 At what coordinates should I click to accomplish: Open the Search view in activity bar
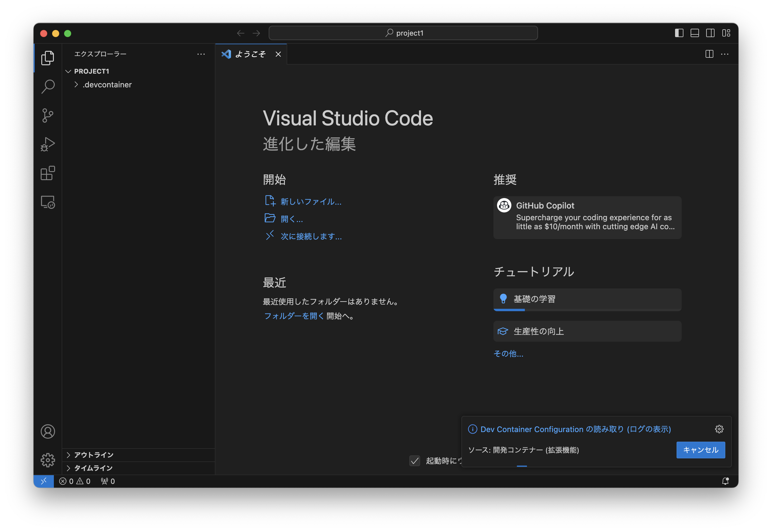[48, 86]
